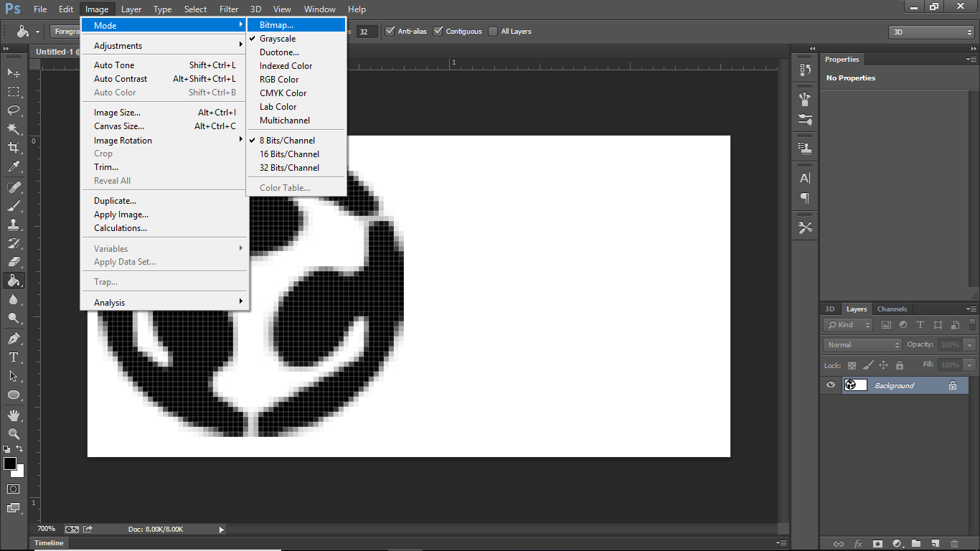This screenshot has width=980, height=551.
Task: Select the Dodge tool
Action: [x=14, y=318]
